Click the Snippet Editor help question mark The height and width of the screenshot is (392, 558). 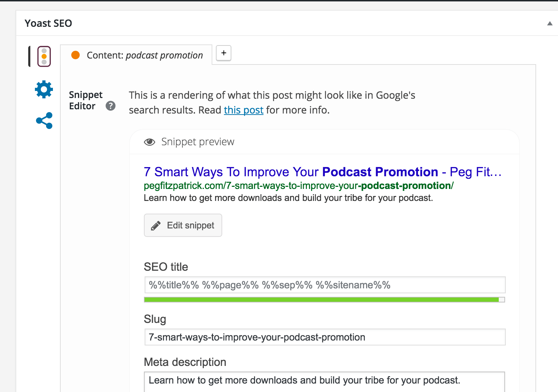pyautogui.click(x=110, y=106)
